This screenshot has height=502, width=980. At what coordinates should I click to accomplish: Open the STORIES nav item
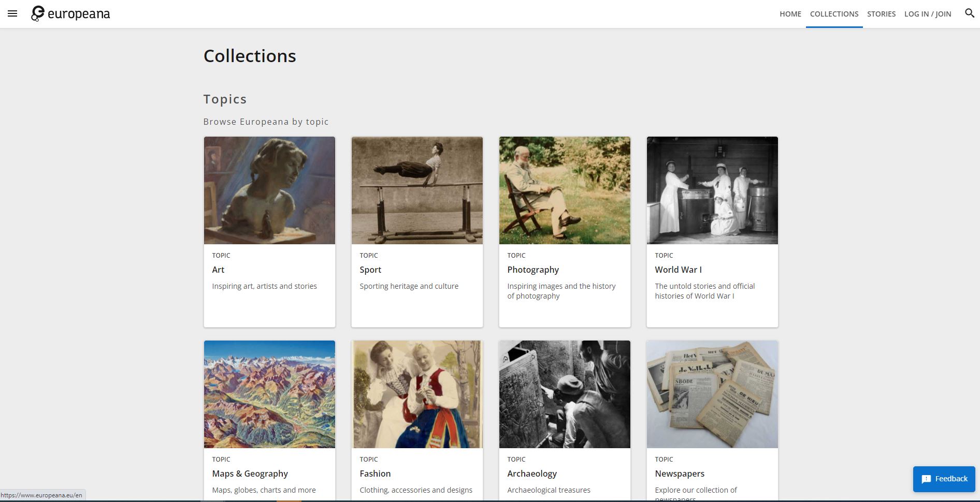(x=881, y=14)
